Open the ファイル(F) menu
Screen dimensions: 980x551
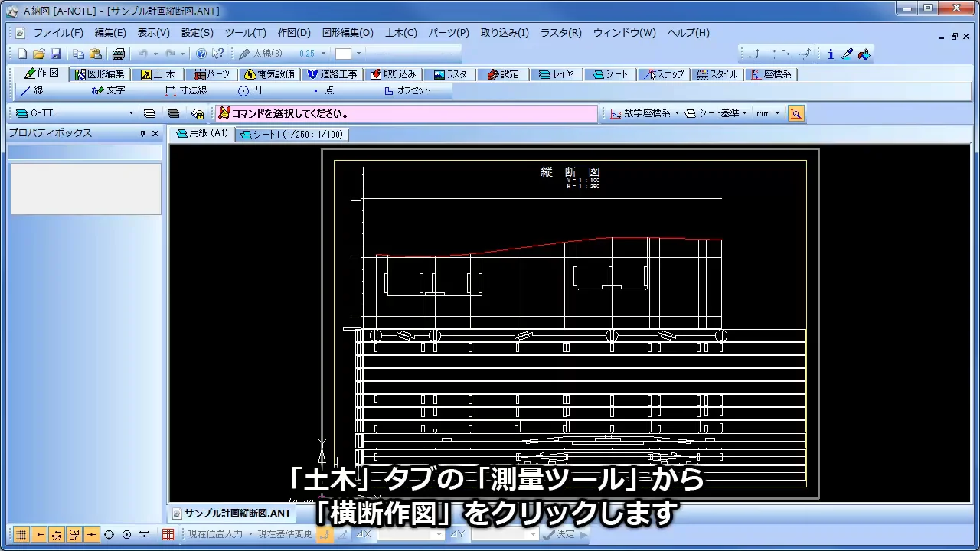58,33
